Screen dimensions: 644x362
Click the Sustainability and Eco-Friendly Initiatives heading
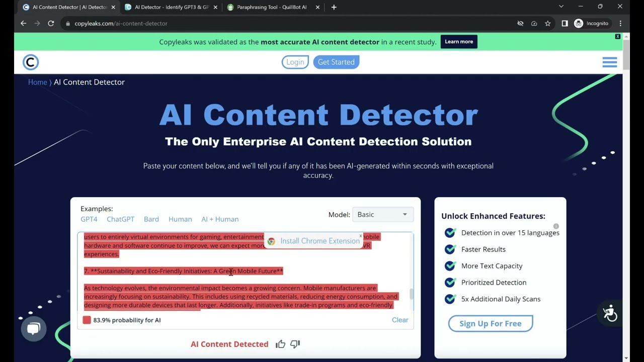click(184, 271)
